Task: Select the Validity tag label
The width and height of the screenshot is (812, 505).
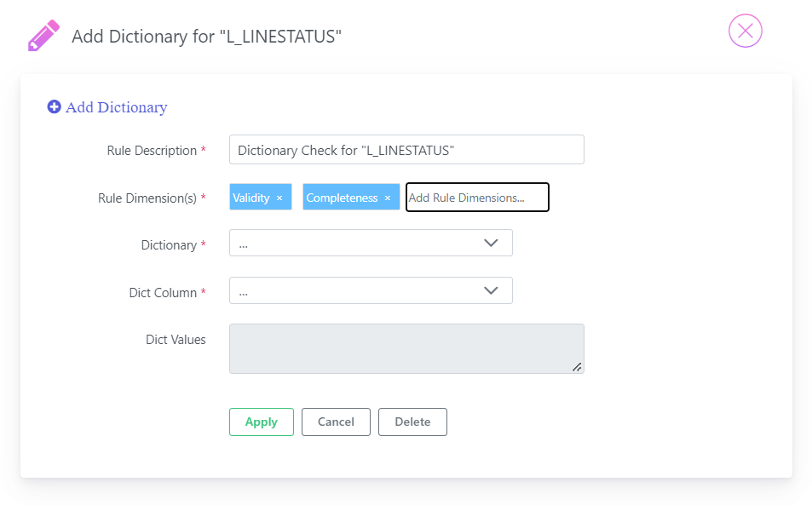Action: pos(251,198)
